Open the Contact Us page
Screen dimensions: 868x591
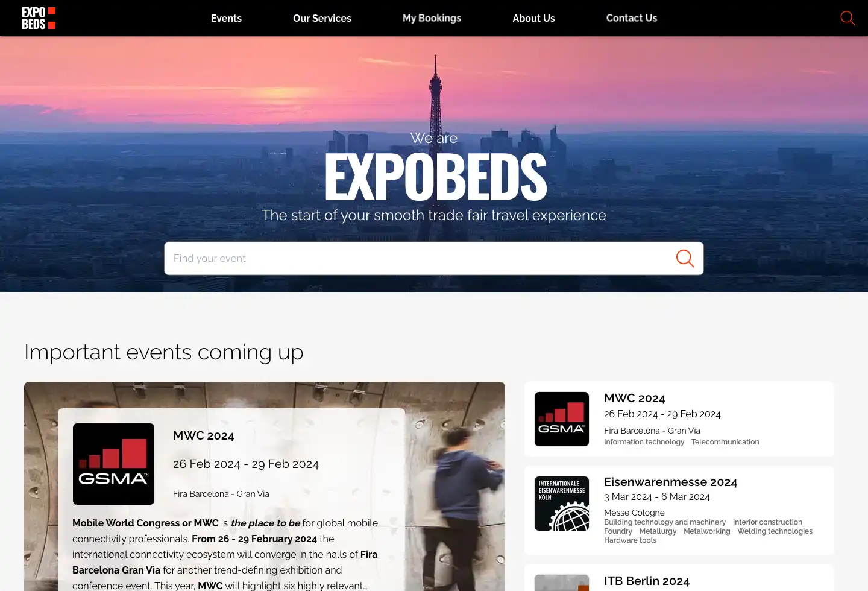[x=632, y=18]
